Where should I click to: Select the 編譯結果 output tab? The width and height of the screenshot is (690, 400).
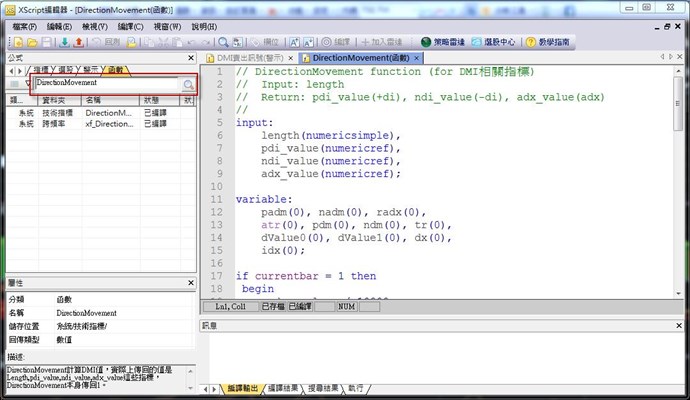(x=282, y=388)
